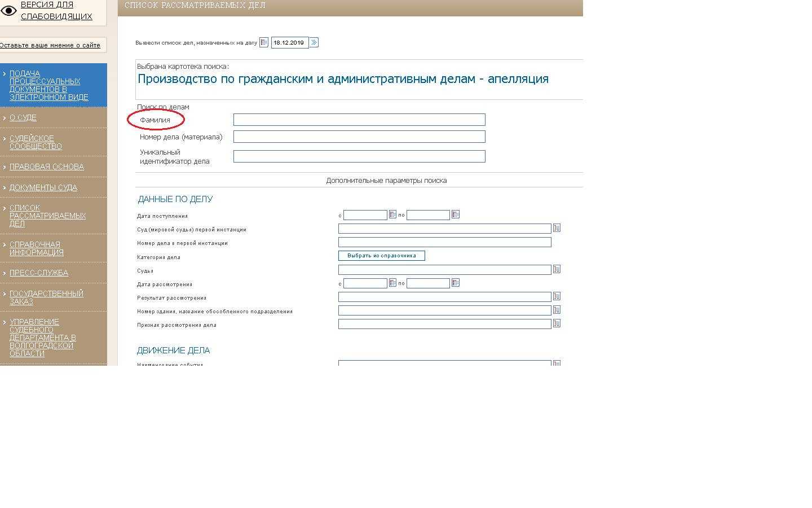Image resolution: width=812 pixels, height=508 pixels.
Task: Open the Судейское сообщество menu item
Action: 36,142
